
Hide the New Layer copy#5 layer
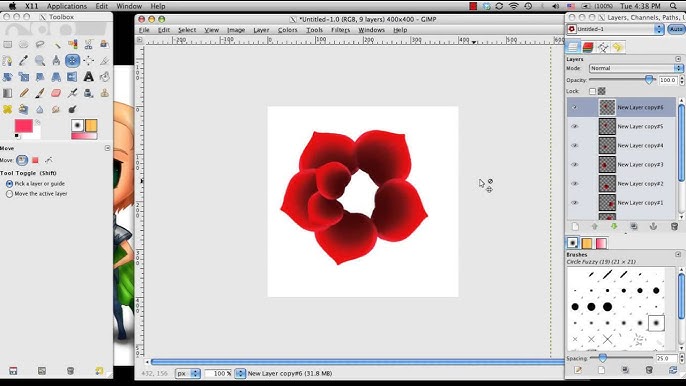click(575, 126)
